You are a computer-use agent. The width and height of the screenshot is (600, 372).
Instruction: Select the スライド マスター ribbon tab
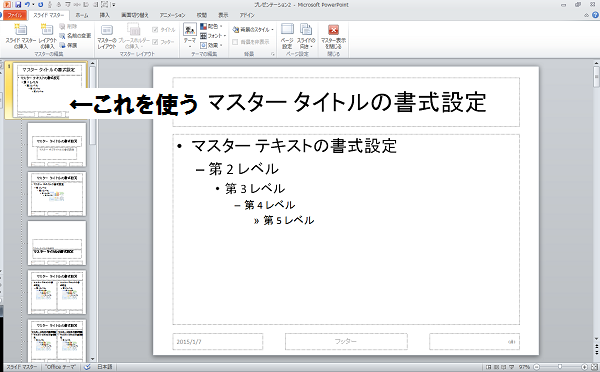[49, 15]
